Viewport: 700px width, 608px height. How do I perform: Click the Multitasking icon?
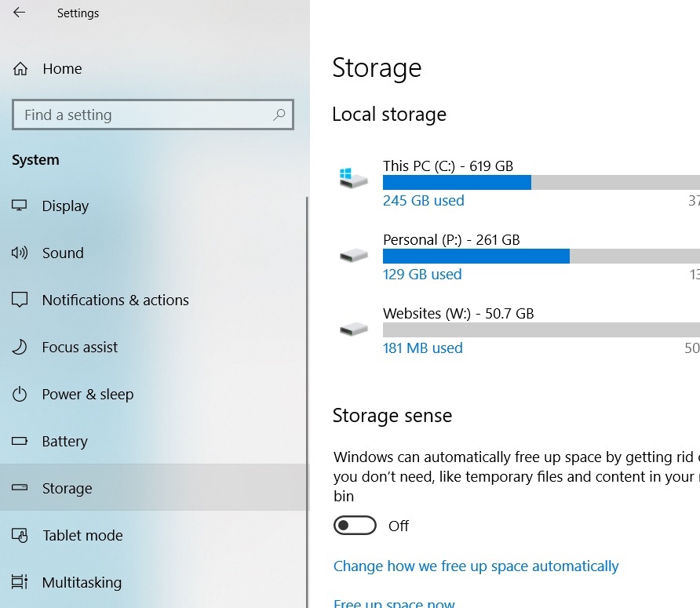pos(19,581)
